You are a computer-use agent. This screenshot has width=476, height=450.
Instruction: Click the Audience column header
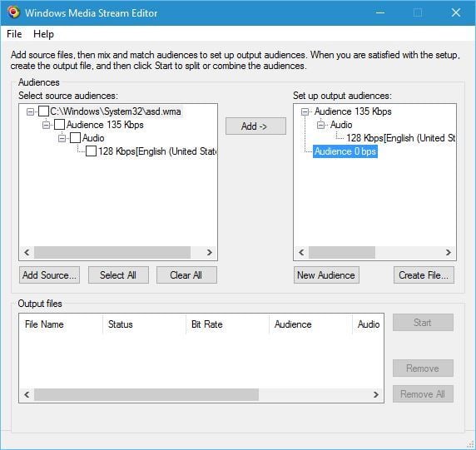[x=311, y=324]
